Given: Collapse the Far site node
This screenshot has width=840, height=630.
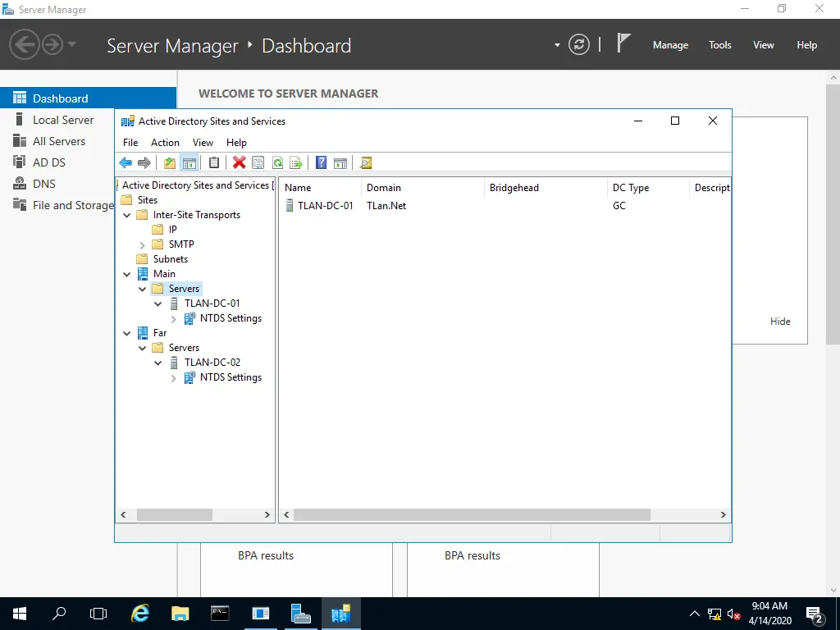Looking at the screenshot, I should click(x=127, y=333).
